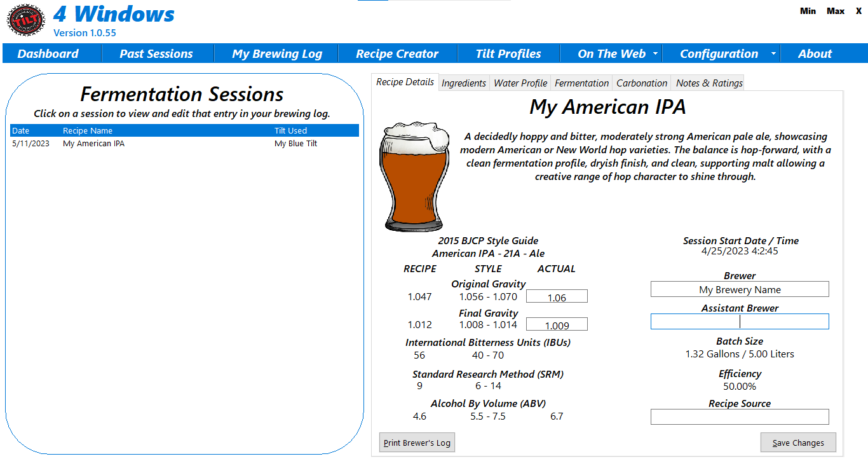Viewport: 868px width, 461px height.
Task: Open the Recipe Creator
Action: (398, 53)
